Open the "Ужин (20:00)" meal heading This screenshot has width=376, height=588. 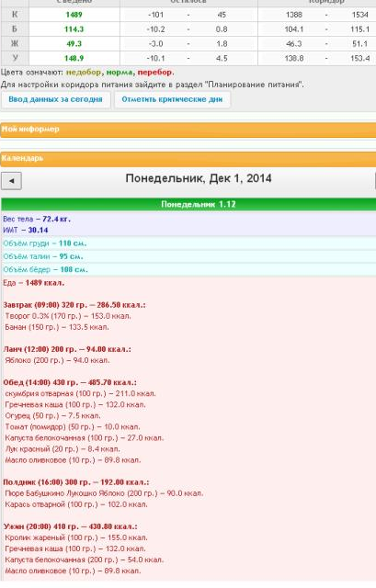pyautogui.click(x=70, y=526)
